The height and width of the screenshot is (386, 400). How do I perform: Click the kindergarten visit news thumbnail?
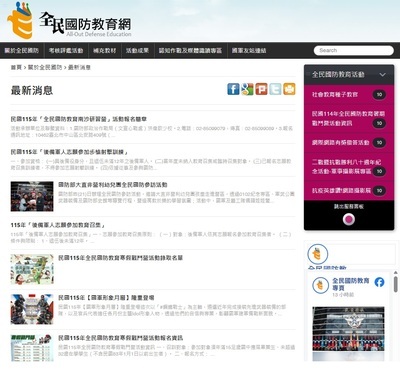click(32, 196)
